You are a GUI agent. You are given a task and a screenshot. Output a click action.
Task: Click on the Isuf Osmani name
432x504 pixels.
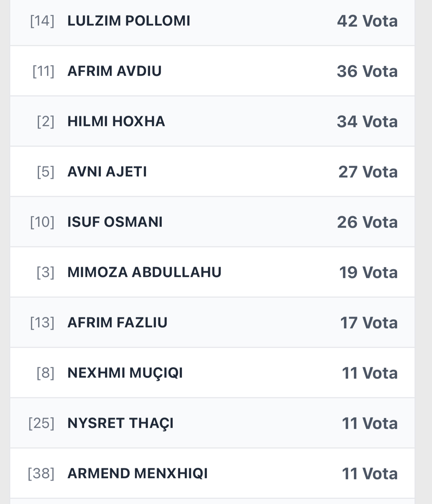pos(115,222)
